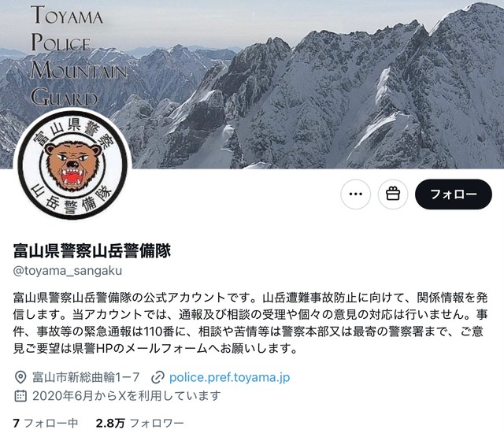Select the 2020年6月 join date text
Image resolution: width=504 pixels, height=437 pixels.
[x=63, y=395]
